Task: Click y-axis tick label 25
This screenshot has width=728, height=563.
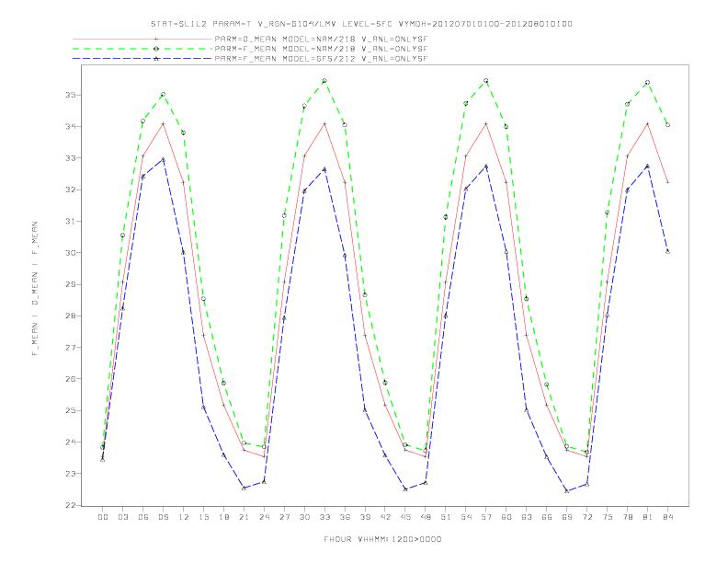Action: point(70,410)
